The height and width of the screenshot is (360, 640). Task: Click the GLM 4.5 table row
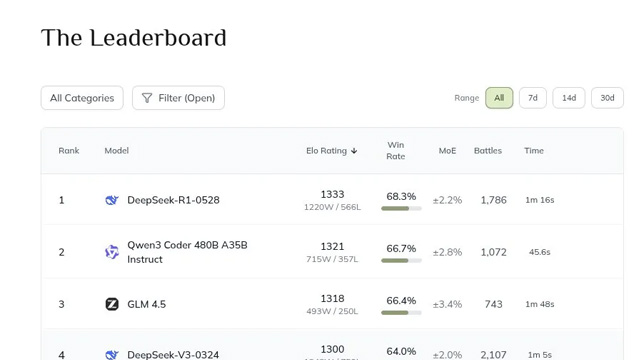pyautogui.click(x=332, y=304)
